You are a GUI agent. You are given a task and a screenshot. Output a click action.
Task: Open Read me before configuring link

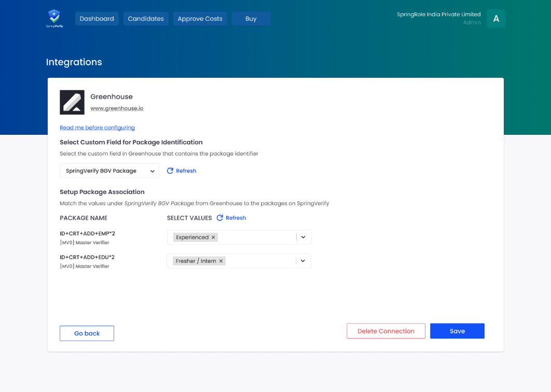(98, 128)
